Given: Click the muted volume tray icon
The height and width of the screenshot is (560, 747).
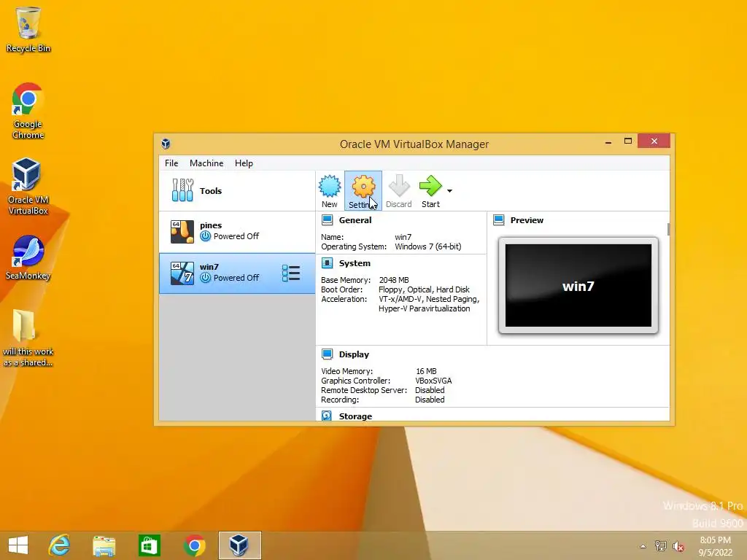Looking at the screenshot, I should click(x=678, y=545).
